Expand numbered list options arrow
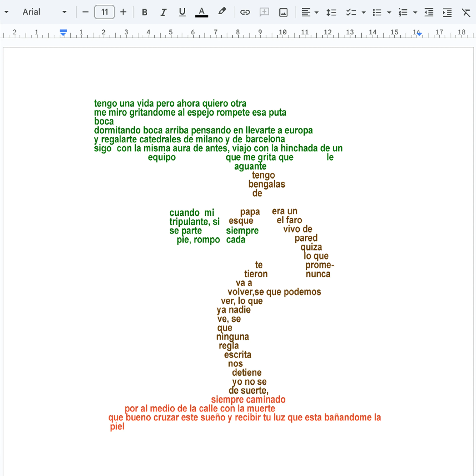 tap(415, 12)
